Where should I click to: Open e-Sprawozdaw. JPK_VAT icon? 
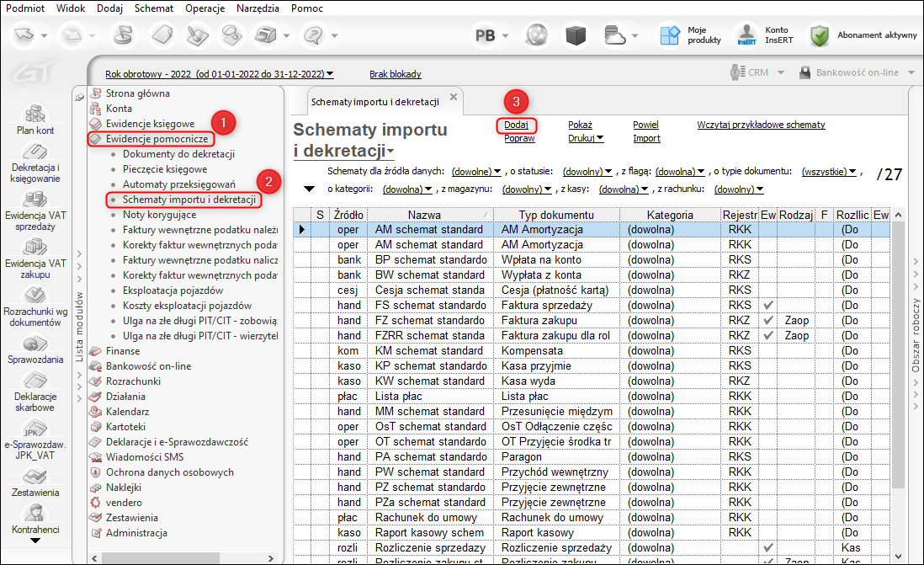35,429
